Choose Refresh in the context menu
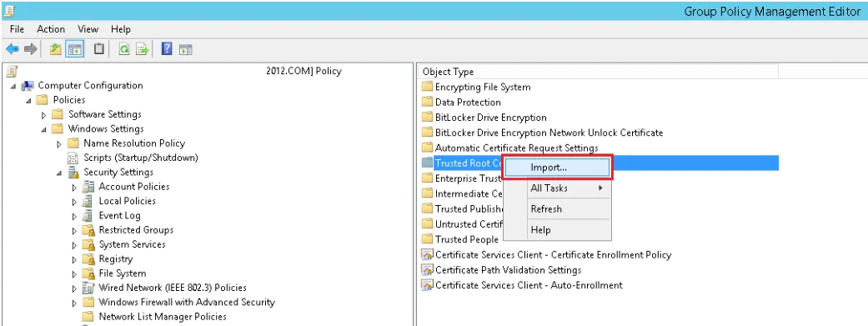Viewport: 868px width, 326px height. coord(558,208)
